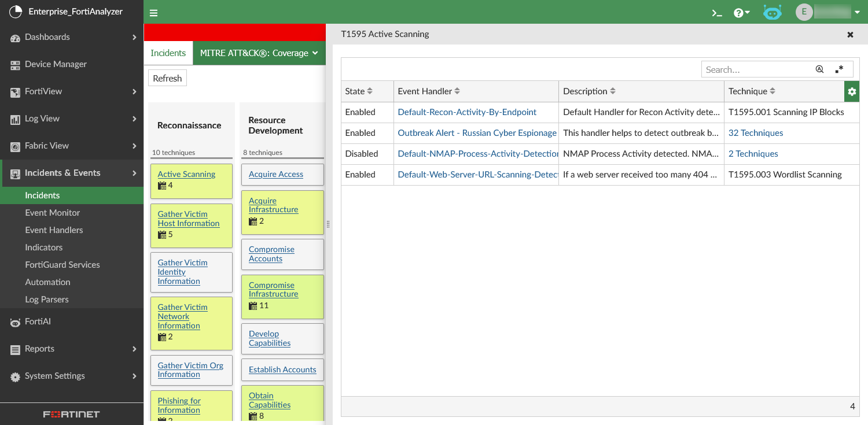Click the user avatar E
Image resolution: width=868 pixels, height=425 pixels.
point(804,12)
